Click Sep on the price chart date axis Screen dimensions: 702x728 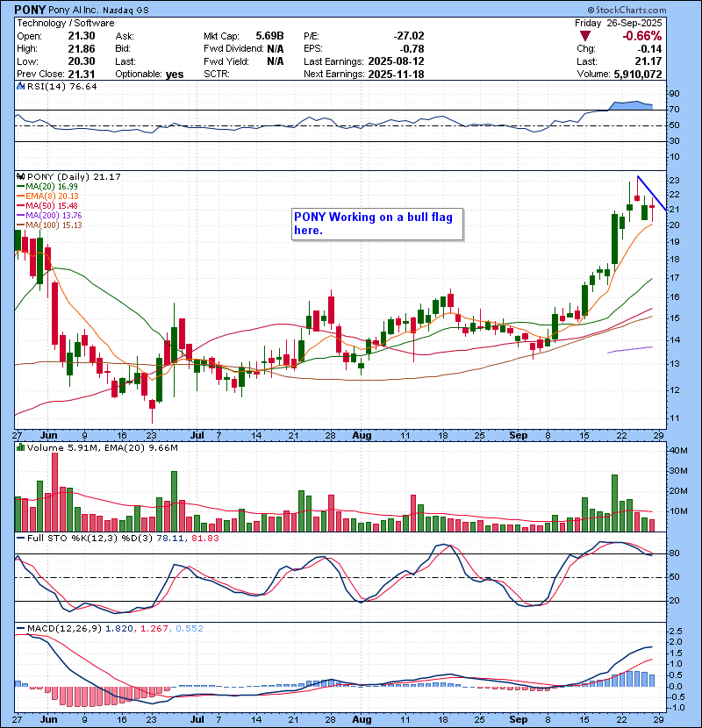519,436
